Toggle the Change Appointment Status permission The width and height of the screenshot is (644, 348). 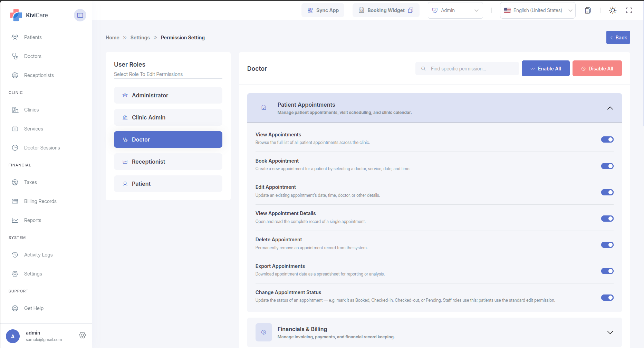tap(607, 298)
